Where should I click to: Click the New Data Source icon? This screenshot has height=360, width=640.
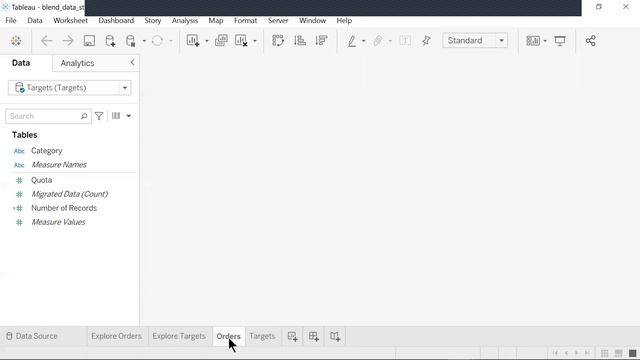click(x=110, y=40)
